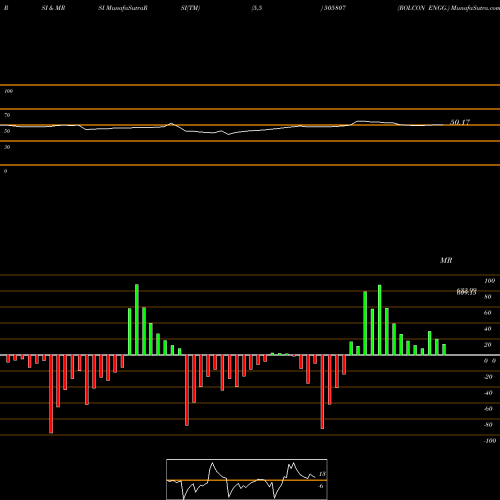500x500 pixels.
Task: Click the RSI axis label 100
Action: coord(8,91)
